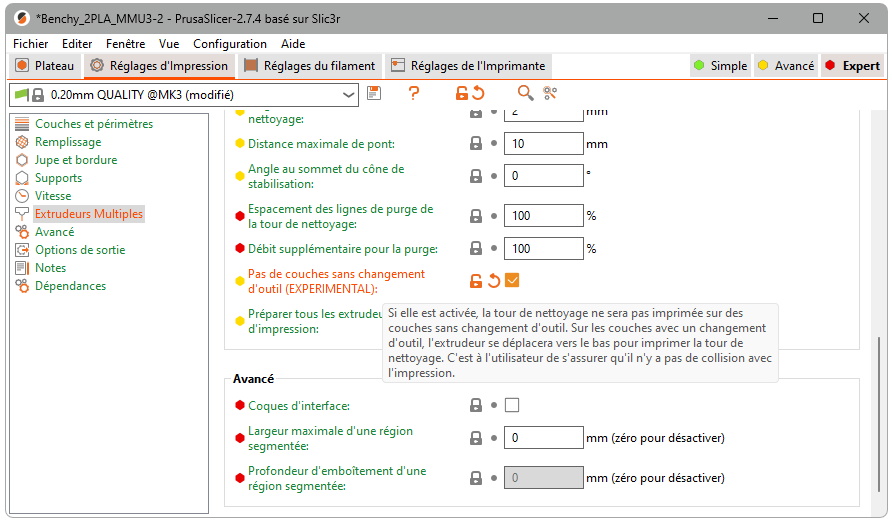
Task: Click the reset arrow for the 'Pas de couches' option
Action: coord(494,281)
